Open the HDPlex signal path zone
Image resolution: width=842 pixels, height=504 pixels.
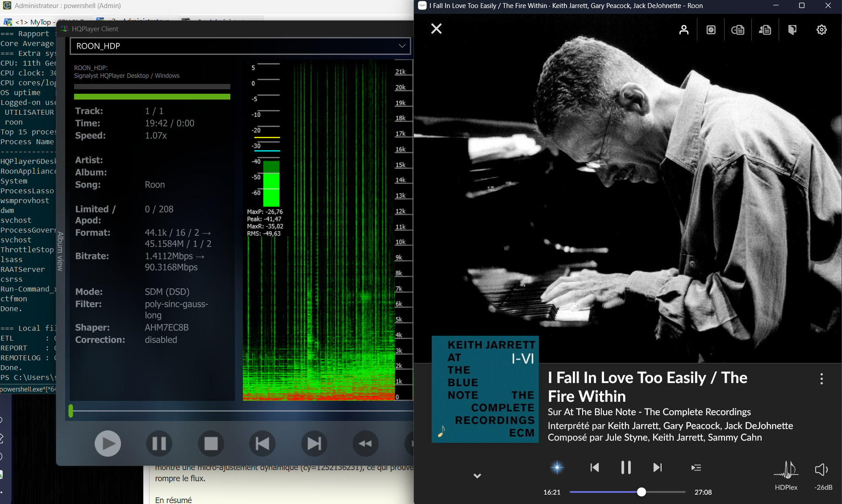[786, 476]
